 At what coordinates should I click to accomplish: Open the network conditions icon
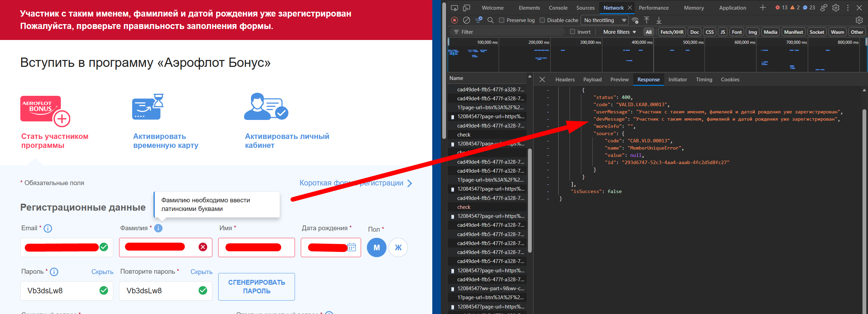point(635,20)
